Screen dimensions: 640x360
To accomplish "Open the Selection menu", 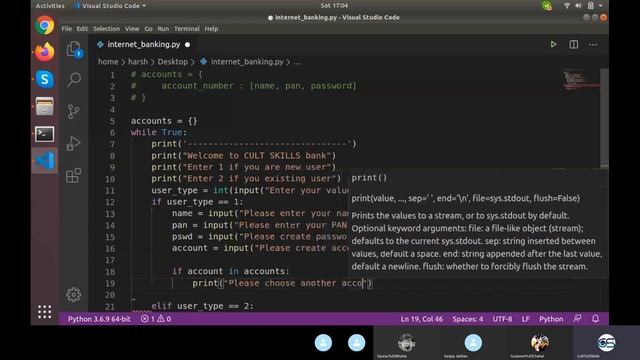I will [106, 29].
